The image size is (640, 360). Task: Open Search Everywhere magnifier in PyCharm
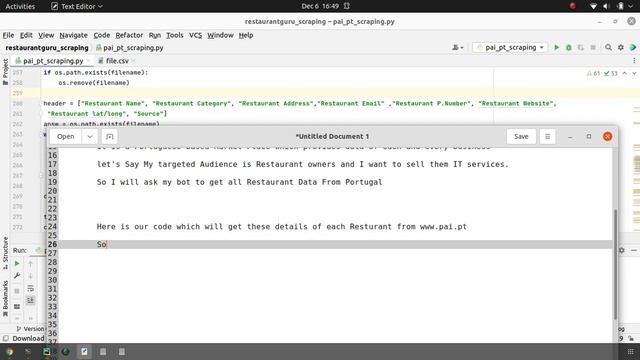[x=608, y=48]
